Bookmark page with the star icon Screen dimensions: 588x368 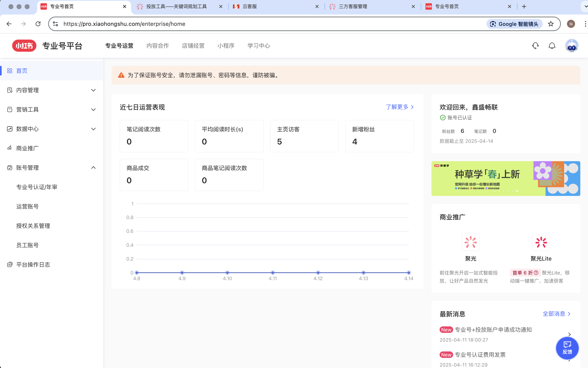(550, 24)
